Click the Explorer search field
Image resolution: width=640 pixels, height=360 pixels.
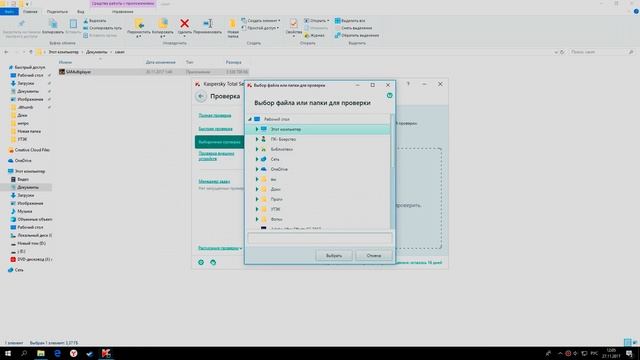[601, 52]
